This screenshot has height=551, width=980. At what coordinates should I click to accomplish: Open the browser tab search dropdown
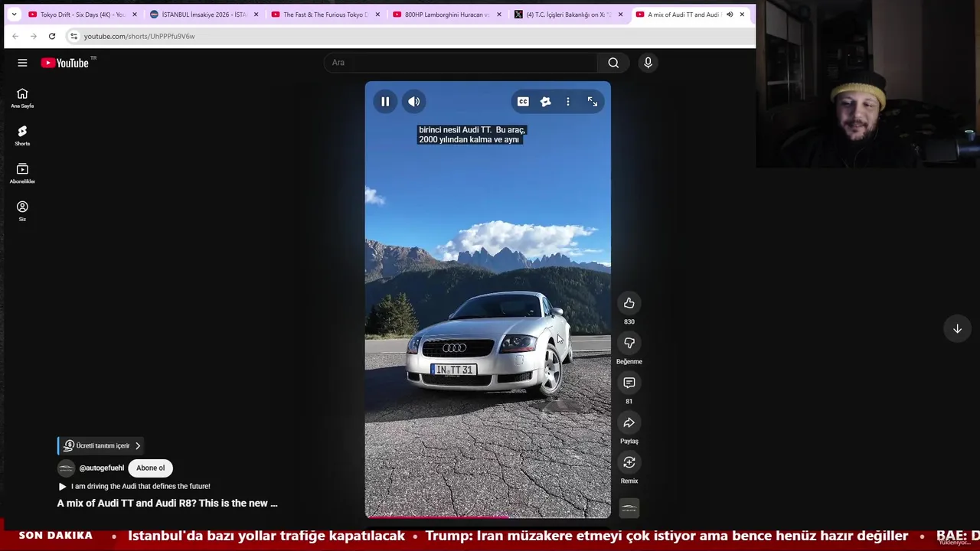coord(14,15)
